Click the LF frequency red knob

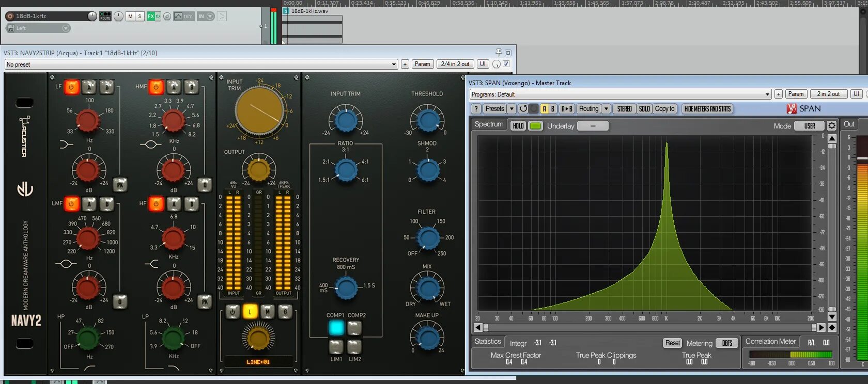click(87, 120)
